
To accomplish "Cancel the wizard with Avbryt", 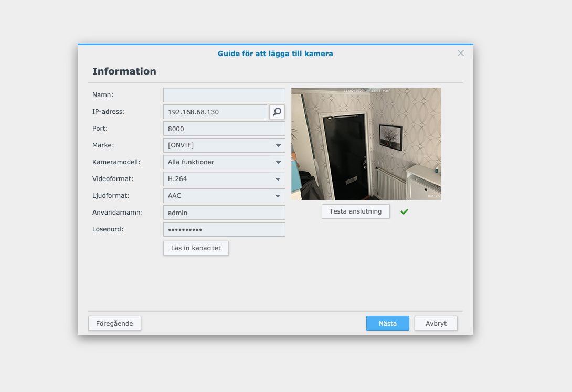I will [436, 323].
